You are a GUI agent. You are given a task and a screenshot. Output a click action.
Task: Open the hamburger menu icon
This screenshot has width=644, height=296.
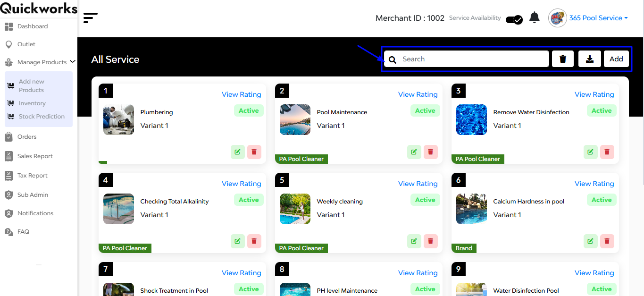pos(90,18)
